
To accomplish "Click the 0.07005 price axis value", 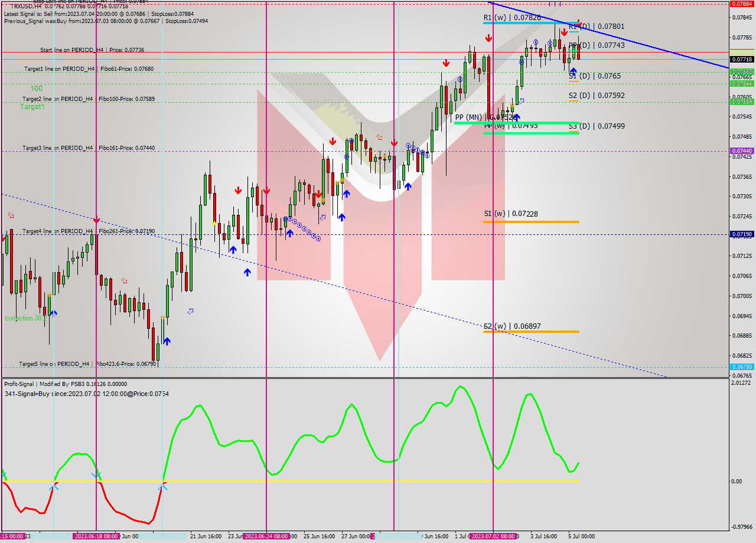I will coord(742,296).
